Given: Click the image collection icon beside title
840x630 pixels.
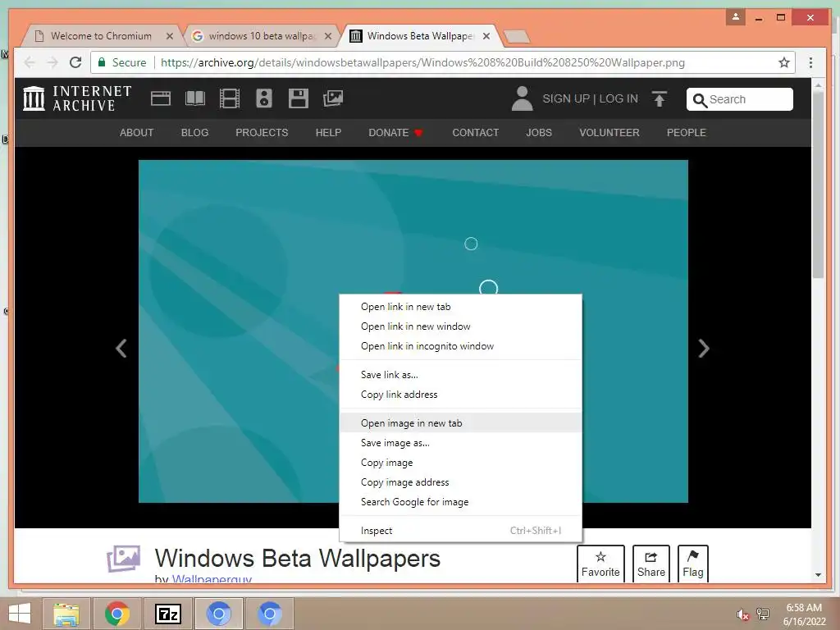Looking at the screenshot, I should pyautogui.click(x=123, y=558).
